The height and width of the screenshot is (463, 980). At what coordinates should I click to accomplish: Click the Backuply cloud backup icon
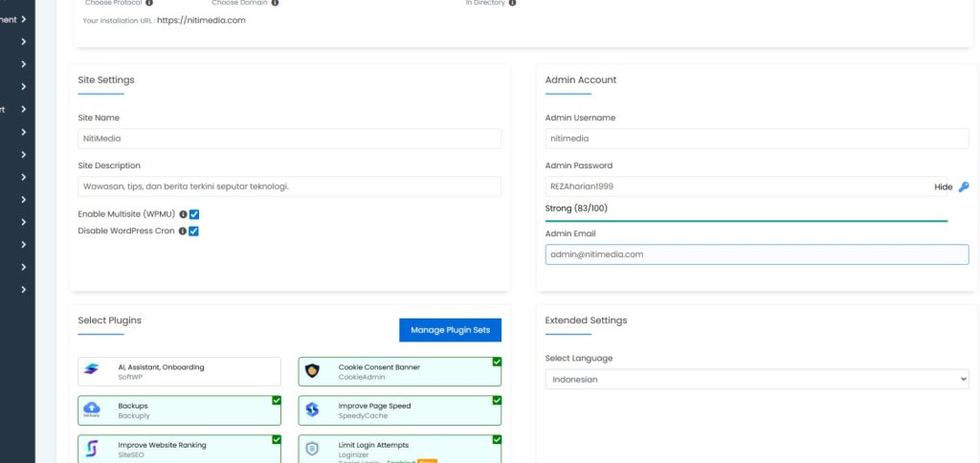[92, 409]
